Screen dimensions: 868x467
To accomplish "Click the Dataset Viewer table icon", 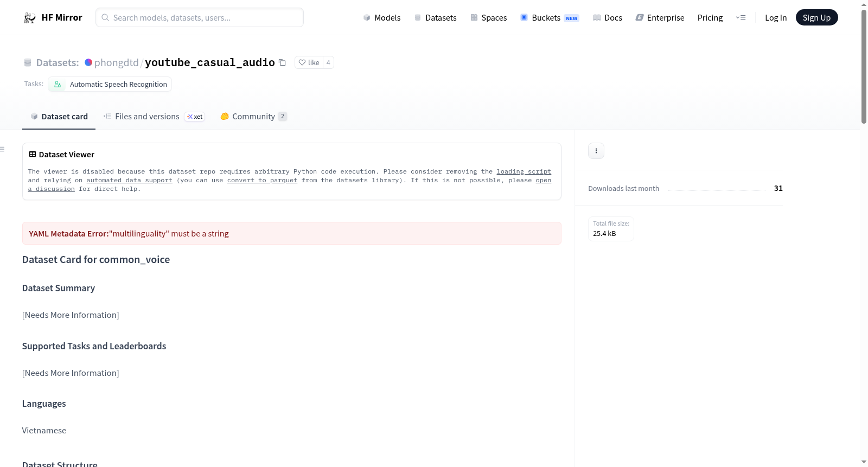I will pos(33,154).
